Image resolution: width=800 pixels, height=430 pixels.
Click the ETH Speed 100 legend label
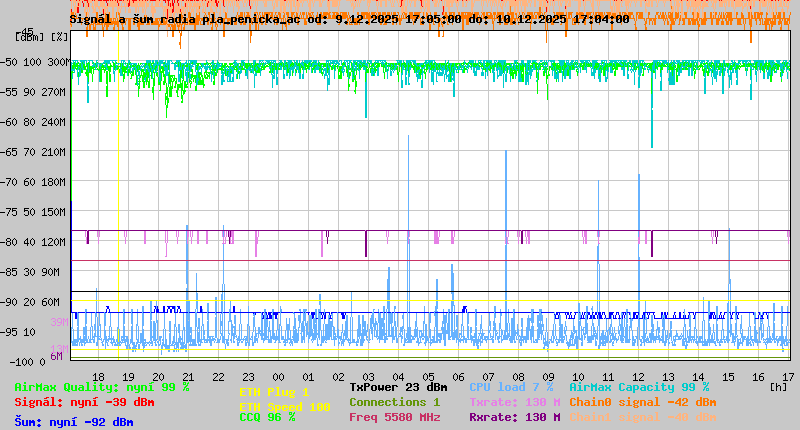point(284,407)
